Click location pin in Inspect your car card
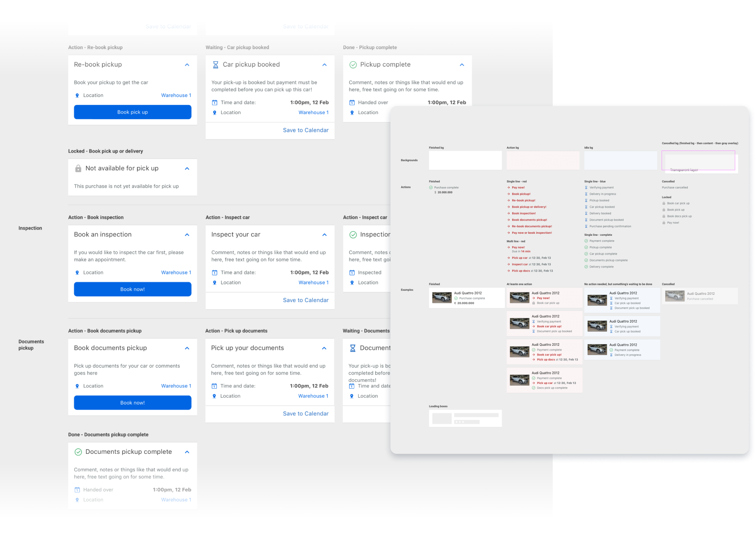 tap(215, 283)
